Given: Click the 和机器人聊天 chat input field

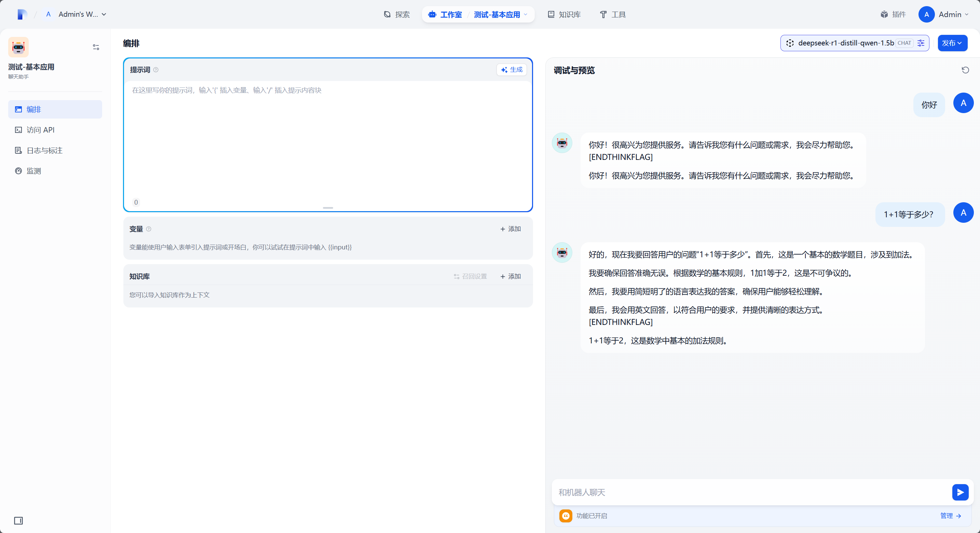Looking at the screenshot, I should (x=723, y=492).
